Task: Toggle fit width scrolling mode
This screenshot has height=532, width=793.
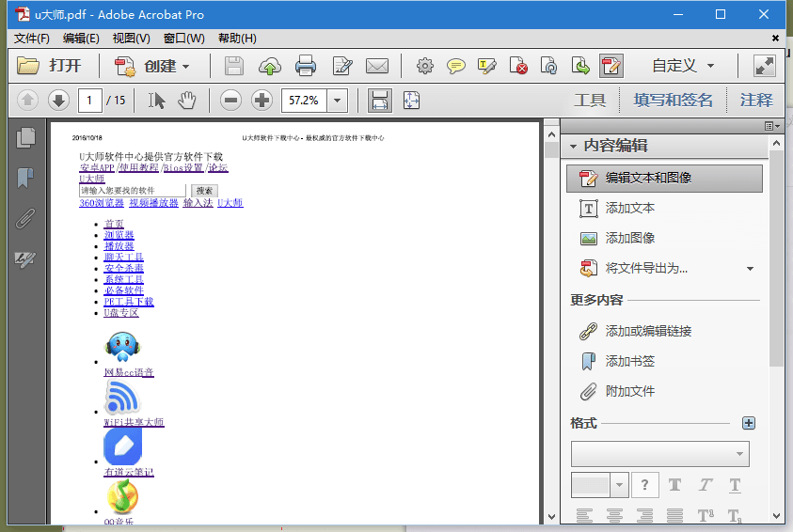Action: pyautogui.click(x=380, y=101)
